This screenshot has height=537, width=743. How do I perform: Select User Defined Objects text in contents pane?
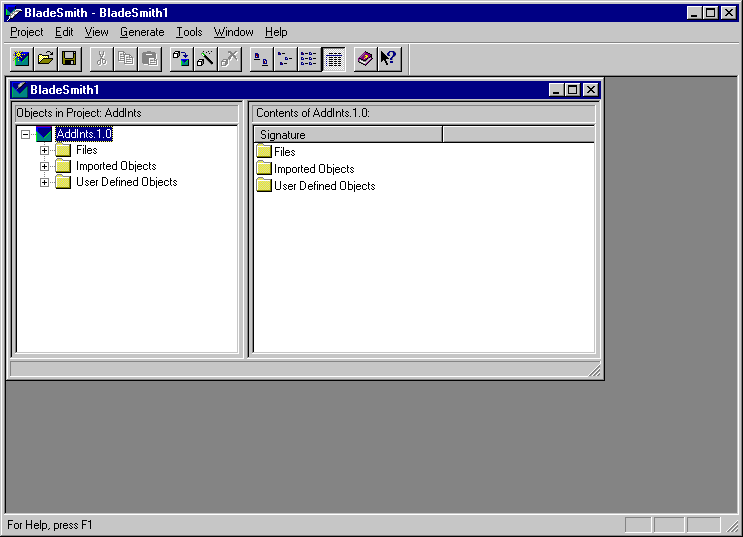(x=325, y=186)
